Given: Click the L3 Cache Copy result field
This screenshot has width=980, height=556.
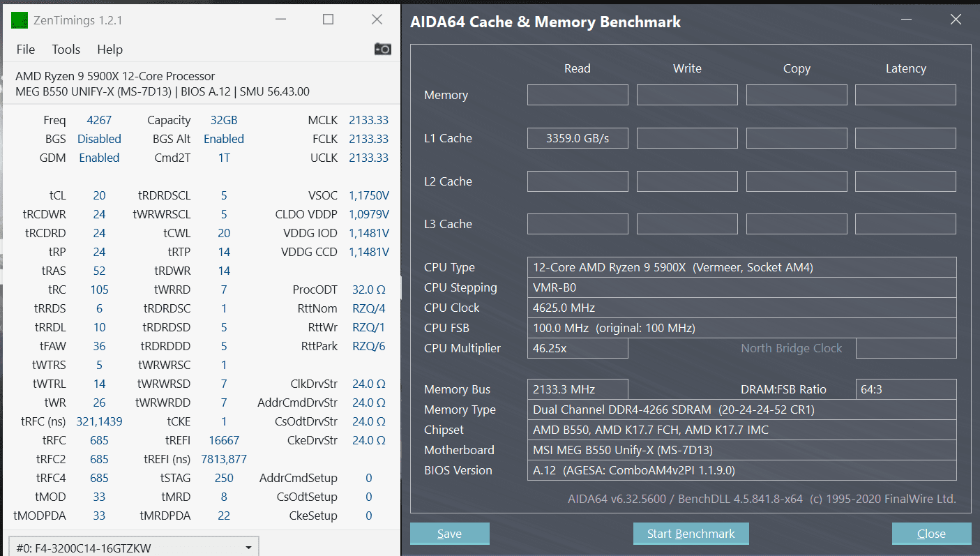Looking at the screenshot, I should [x=797, y=224].
